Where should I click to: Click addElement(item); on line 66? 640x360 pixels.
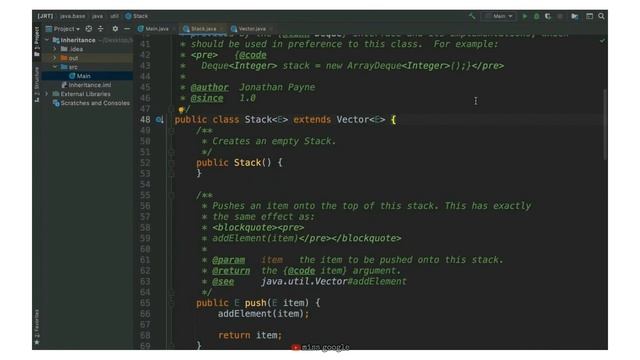click(264, 314)
